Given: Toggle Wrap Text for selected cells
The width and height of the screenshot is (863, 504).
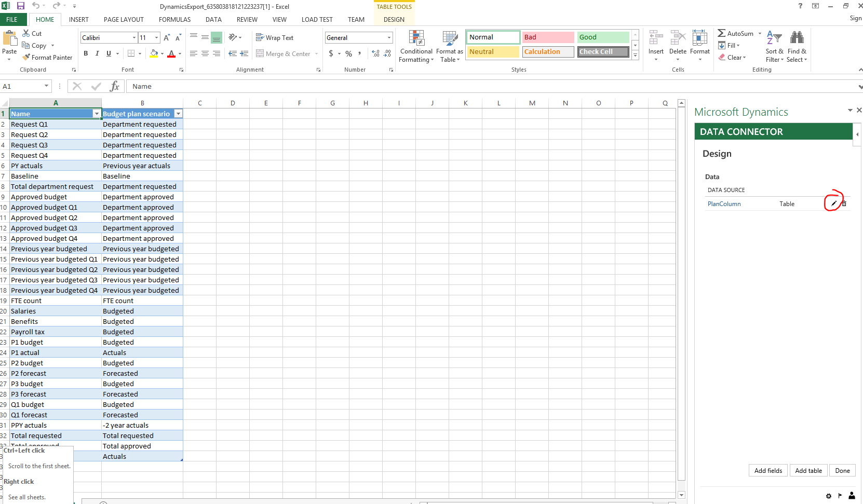Looking at the screenshot, I should coord(275,37).
